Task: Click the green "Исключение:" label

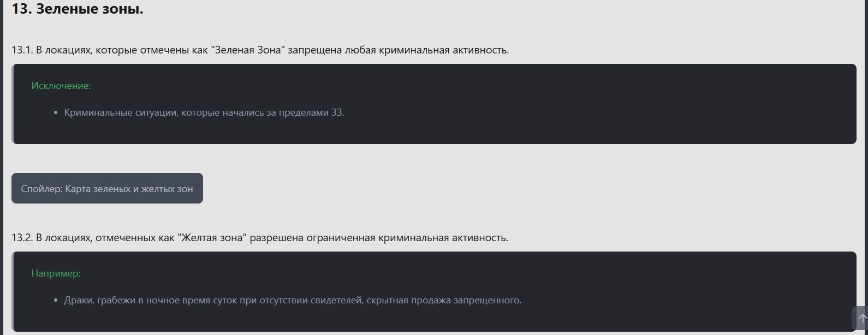Action: coord(61,85)
